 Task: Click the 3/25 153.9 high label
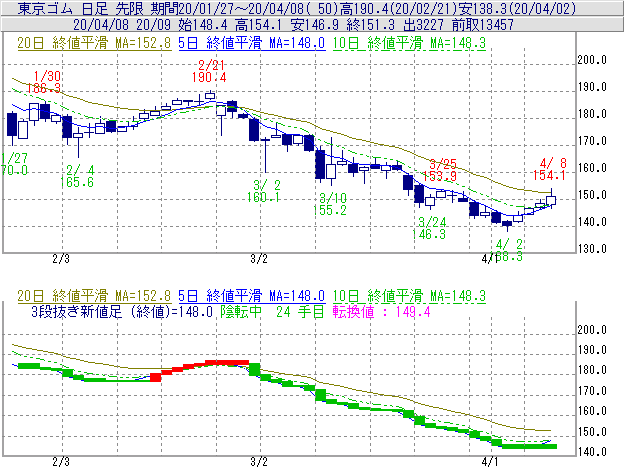pos(440,170)
